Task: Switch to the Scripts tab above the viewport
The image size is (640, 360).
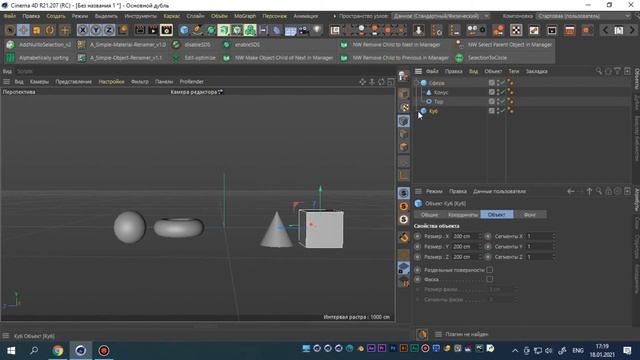Action: tap(24, 71)
